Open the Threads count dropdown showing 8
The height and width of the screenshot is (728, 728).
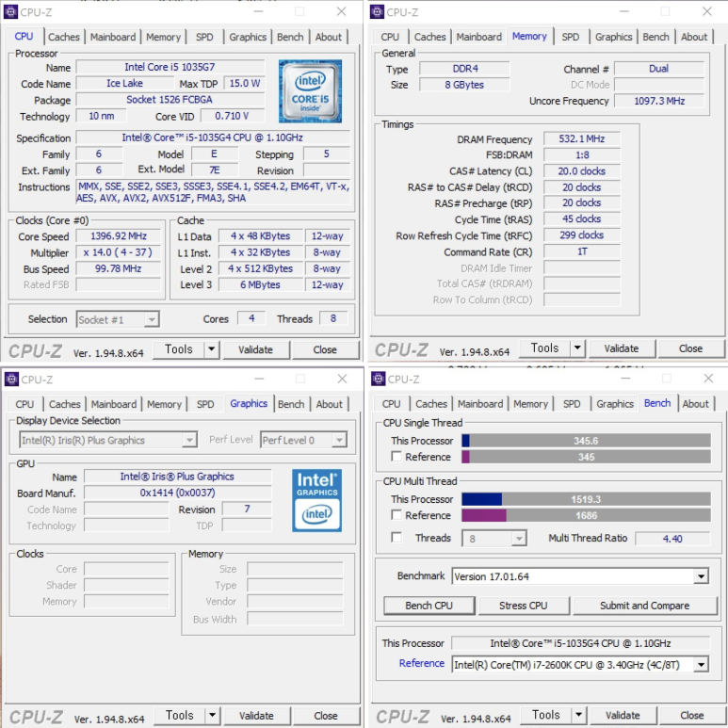(519, 539)
